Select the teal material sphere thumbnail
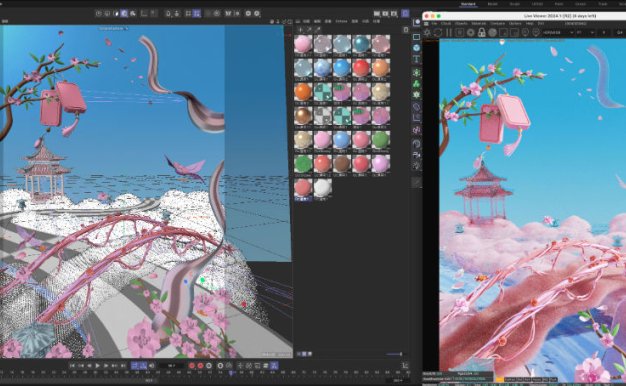The height and width of the screenshot is (386, 626). click(x=361, y=44)
